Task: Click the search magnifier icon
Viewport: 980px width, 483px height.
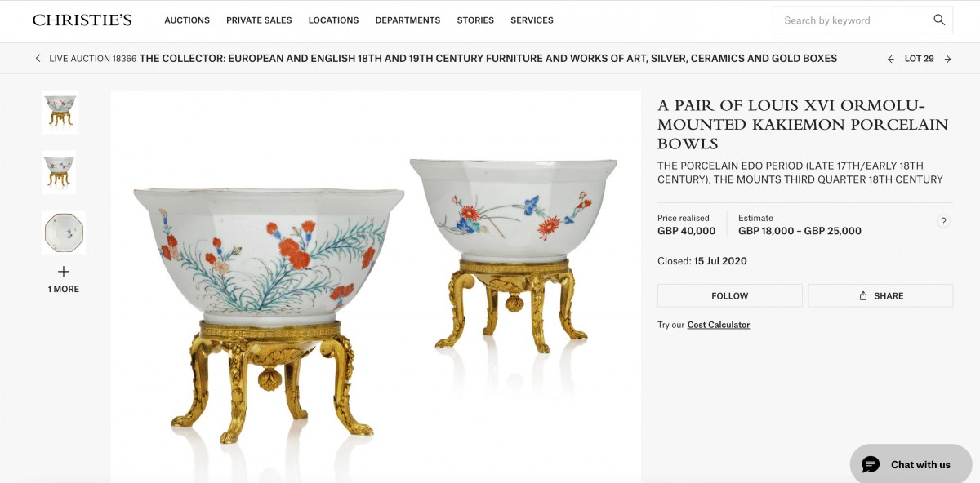Action: point(939,20)
